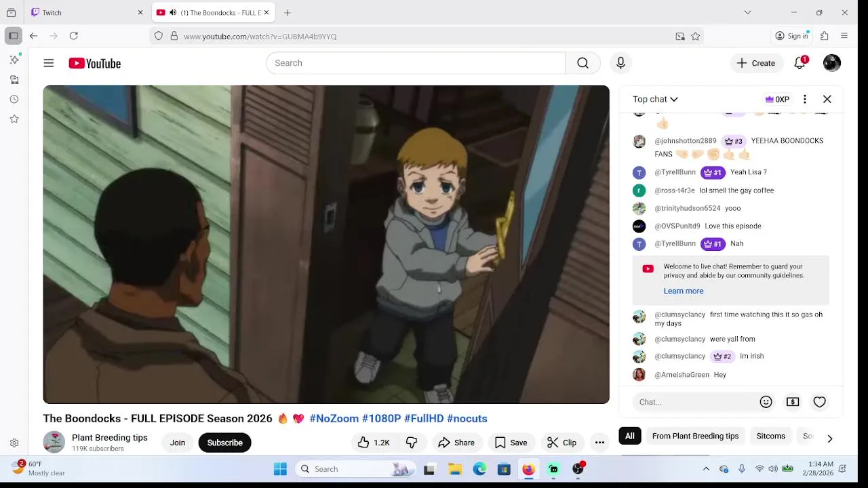The image size is (868, 488).
Task: Dislike the video
Action: click(411, 443)
